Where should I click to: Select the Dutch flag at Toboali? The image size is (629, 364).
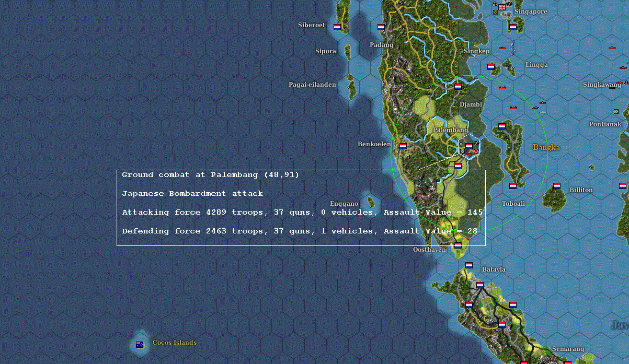513,186
